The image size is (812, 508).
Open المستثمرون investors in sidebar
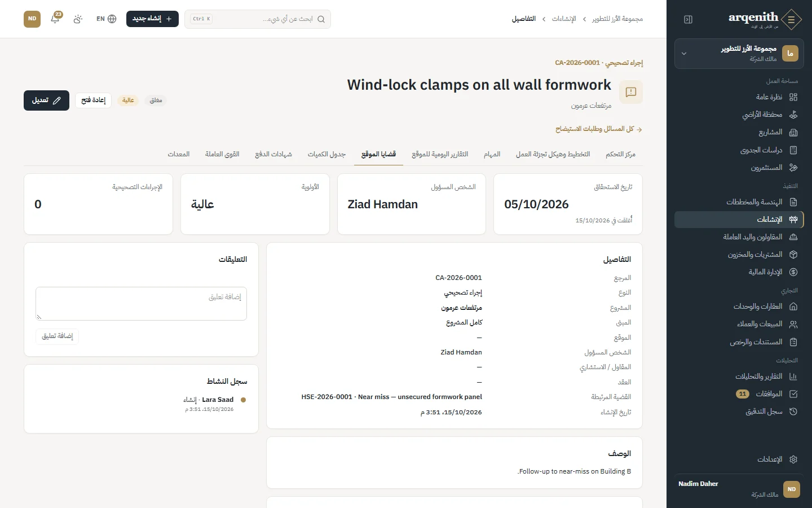click(x=739, y=168)
